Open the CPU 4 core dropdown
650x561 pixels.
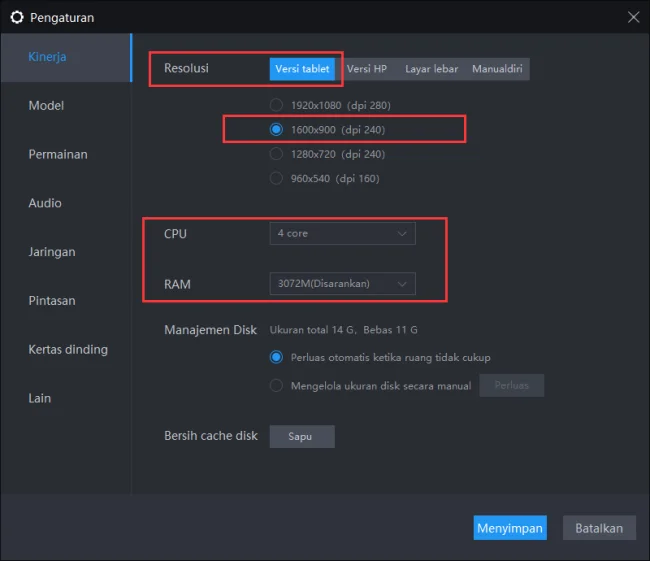pos(342,233)
